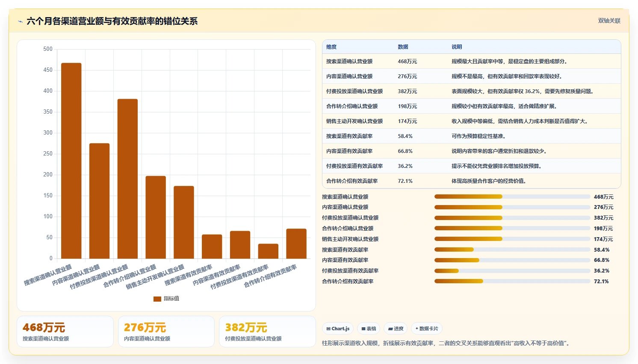Click the 382万元 value in the progress list
638x364 pixels.
click(603, 218)
